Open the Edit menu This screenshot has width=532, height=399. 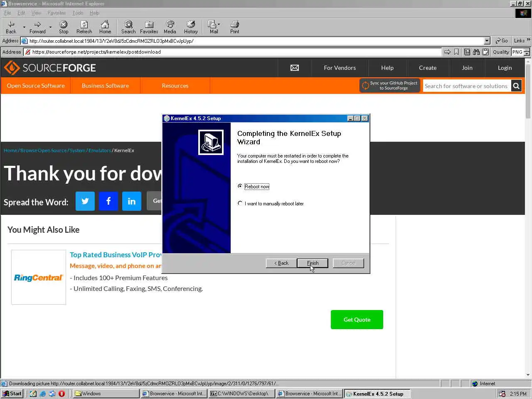21,13
